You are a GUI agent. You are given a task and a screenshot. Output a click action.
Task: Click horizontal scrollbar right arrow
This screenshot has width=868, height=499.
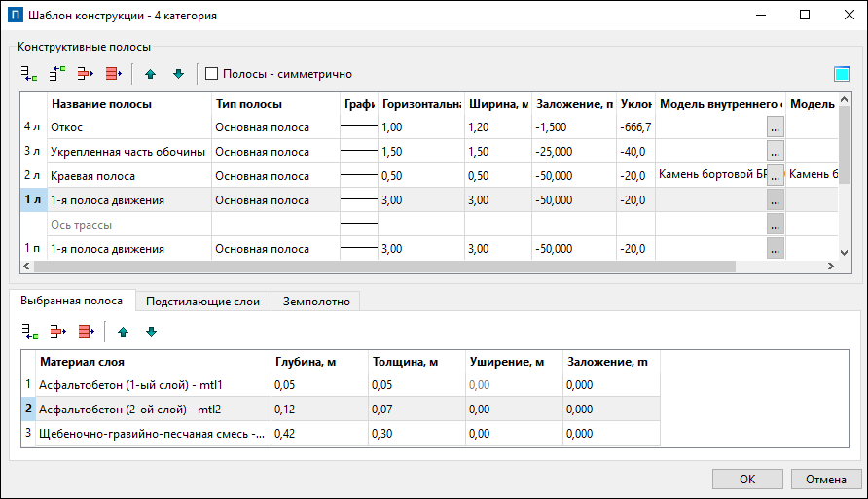830,267
